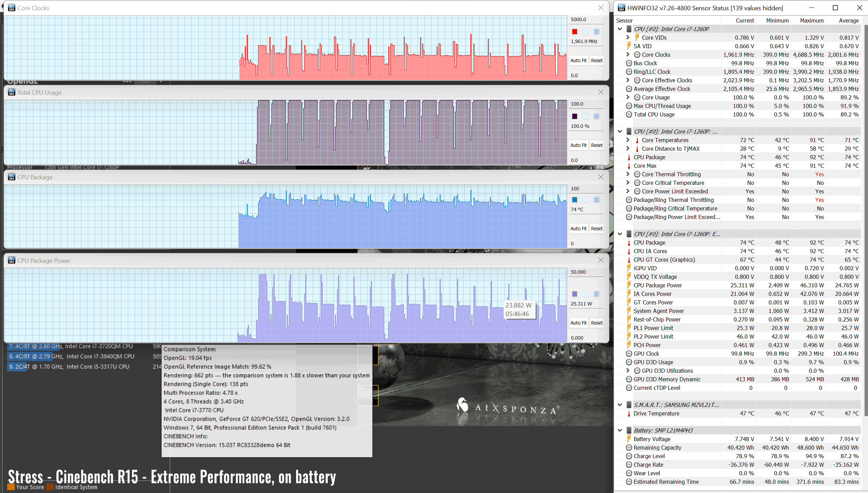Close the CPU Package Power graph window
This screenshot has width=868, height=493.
click(x=601, y=260)
